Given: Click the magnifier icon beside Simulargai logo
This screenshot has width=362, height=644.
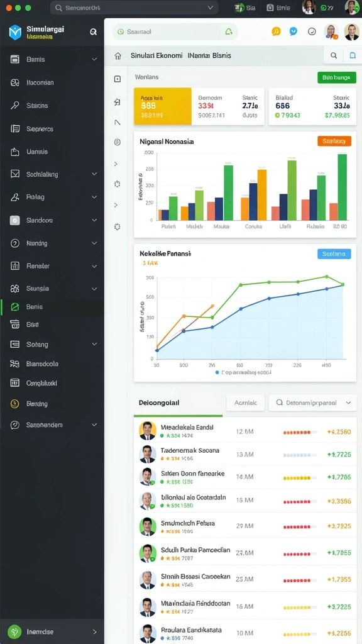Looking at the screenshot, I should pos(93,31).
